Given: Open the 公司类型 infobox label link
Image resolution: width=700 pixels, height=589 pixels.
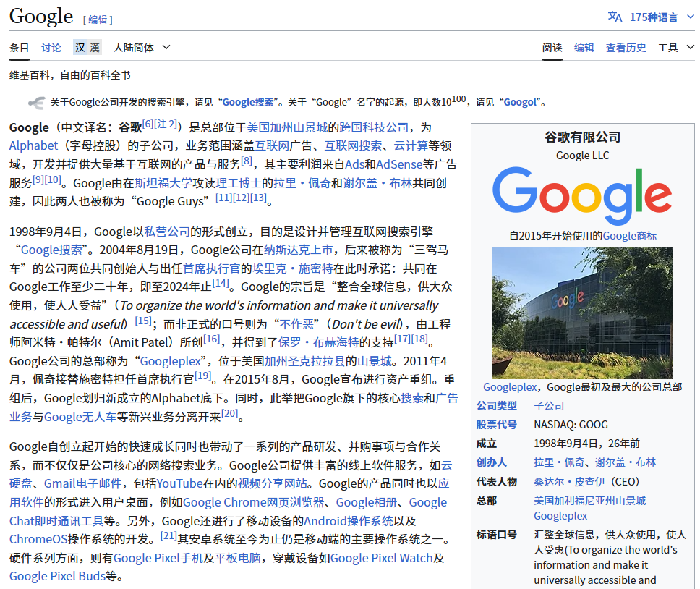Looking at the screenshot, I should 496,405.
